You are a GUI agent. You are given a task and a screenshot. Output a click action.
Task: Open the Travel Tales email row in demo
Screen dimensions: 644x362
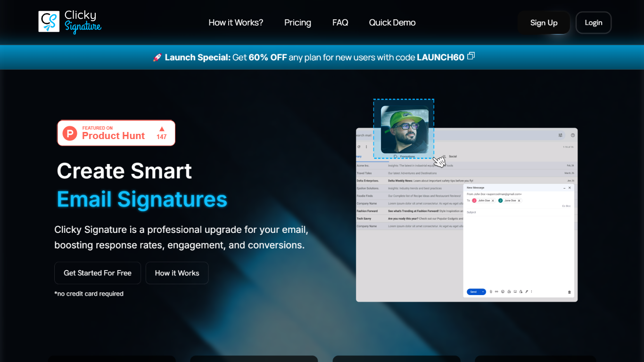click(467, 173)
